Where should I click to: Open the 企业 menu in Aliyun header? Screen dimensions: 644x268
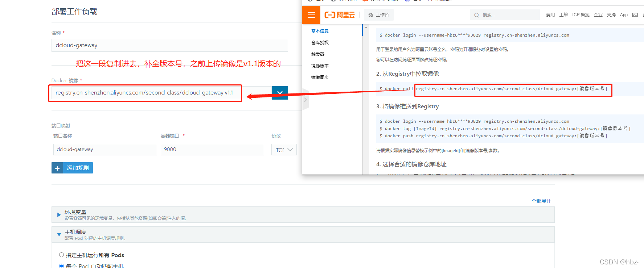[598, 15]
